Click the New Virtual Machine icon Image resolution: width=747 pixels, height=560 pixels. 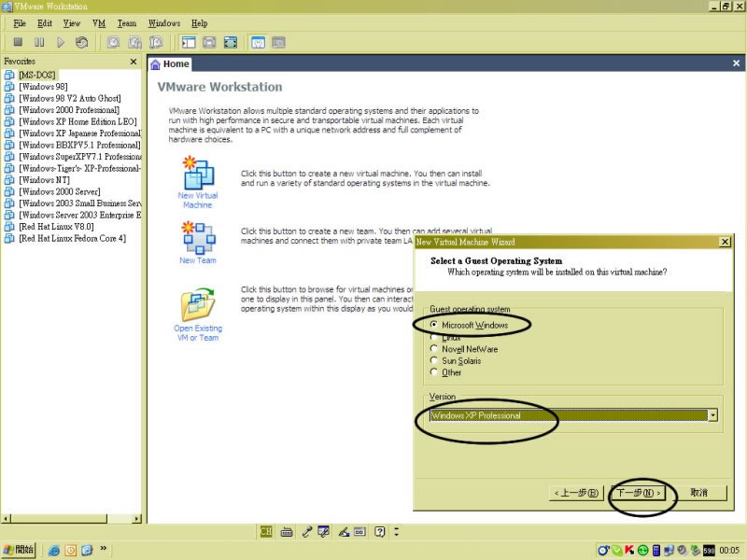click(x=198, y=173)
